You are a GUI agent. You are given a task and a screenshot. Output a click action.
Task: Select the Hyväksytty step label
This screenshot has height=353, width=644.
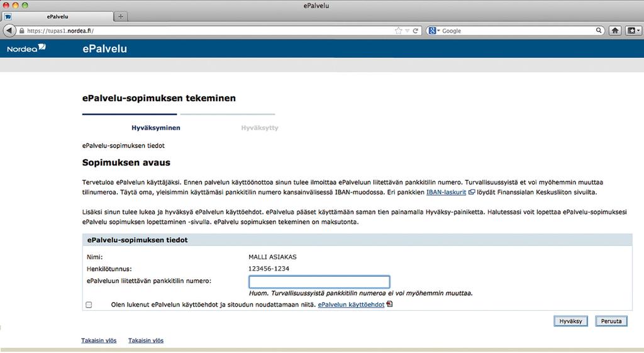click(260, 128)
